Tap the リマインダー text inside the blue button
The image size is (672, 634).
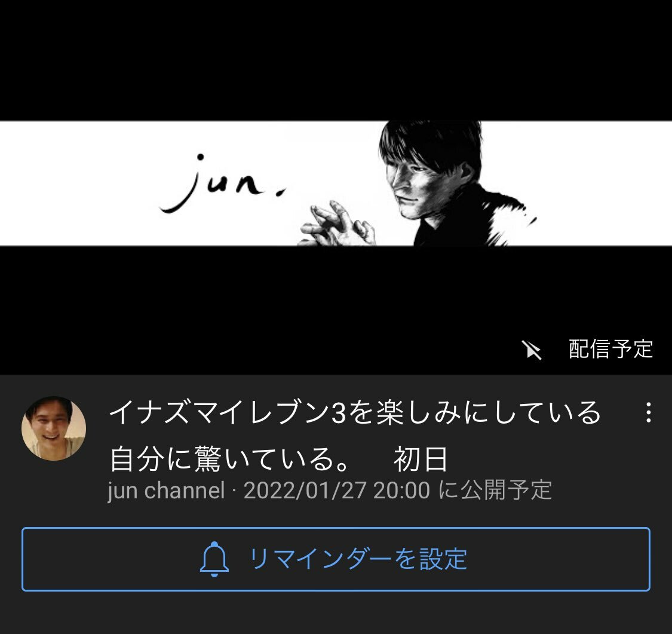click(321, 559)
